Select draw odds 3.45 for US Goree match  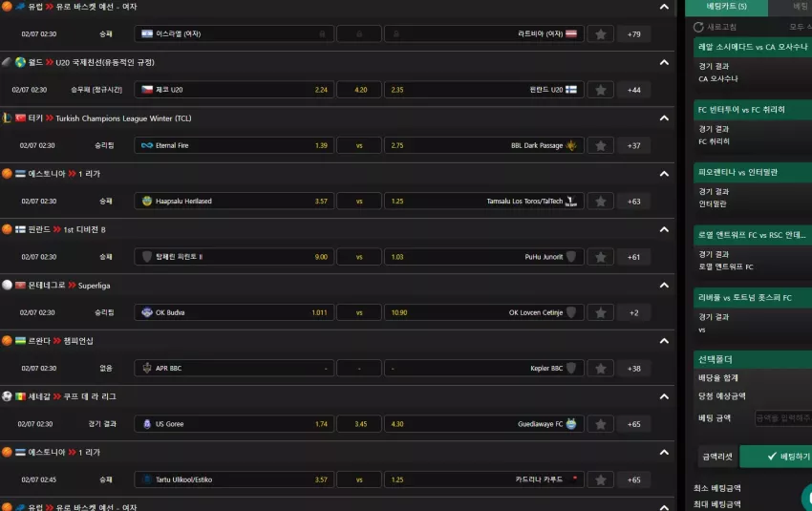[359, 424]
